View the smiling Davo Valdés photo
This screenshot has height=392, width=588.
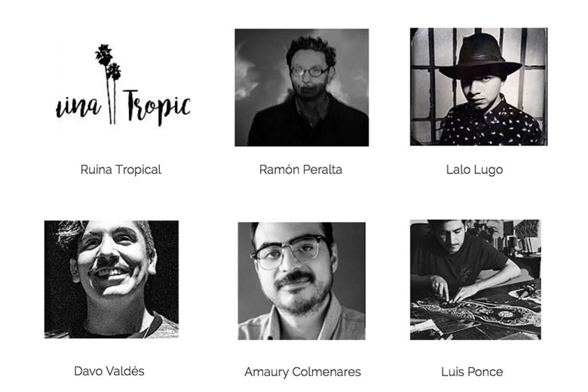[112, 279]
